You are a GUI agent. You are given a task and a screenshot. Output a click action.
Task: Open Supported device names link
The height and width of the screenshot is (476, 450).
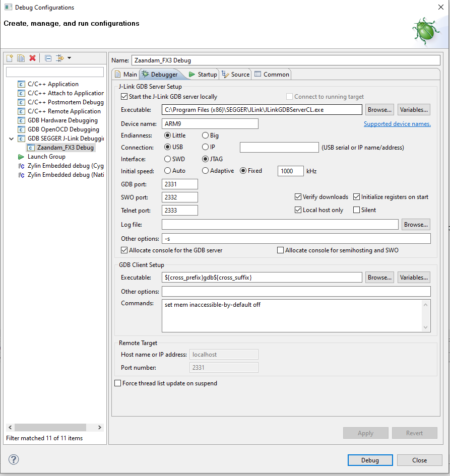tap(397, 123)
